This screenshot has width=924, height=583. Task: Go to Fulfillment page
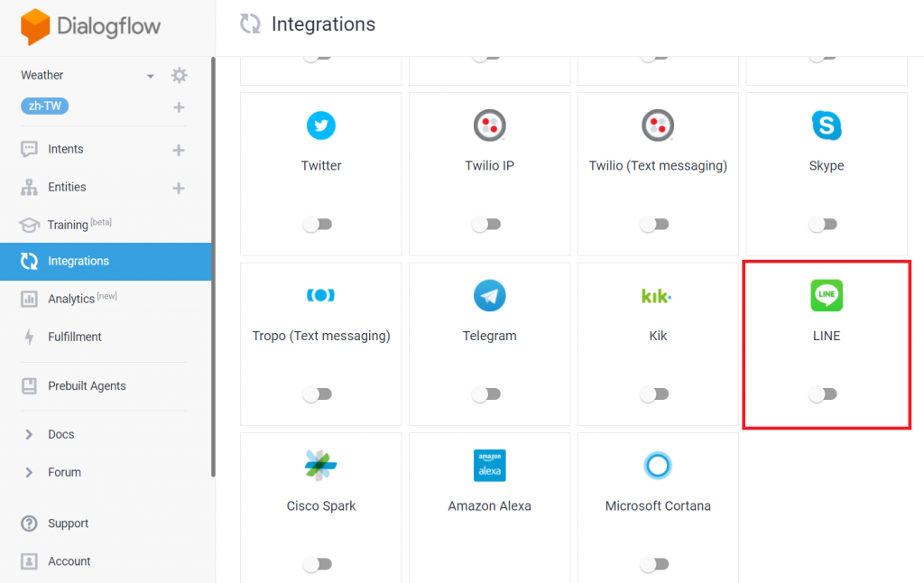click(75, 337)
